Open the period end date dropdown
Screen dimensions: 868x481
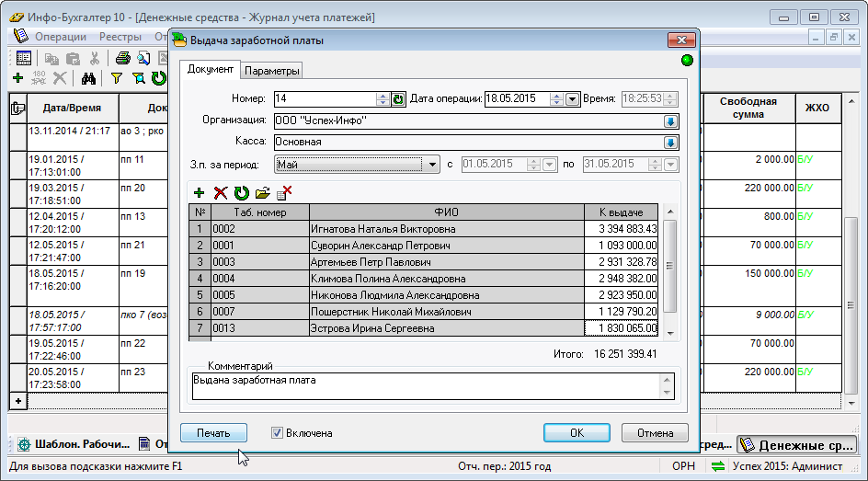pos(670,165)
